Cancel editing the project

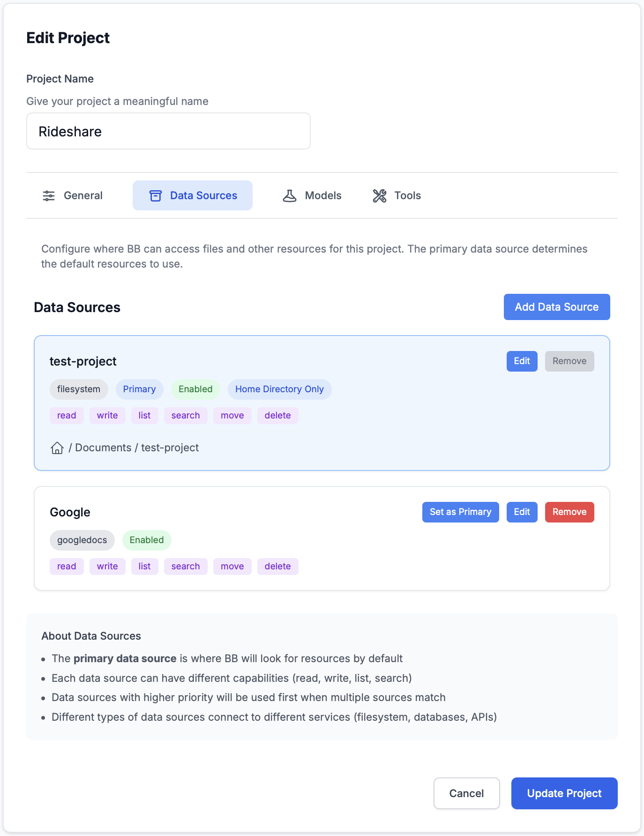click(x=466, y=793)
